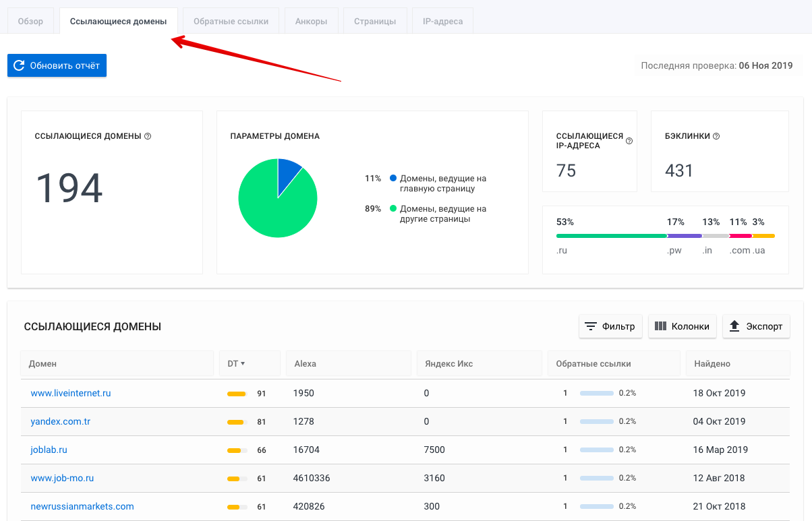Open www.liveinternet.ru domain link

(x=71, y=393)
